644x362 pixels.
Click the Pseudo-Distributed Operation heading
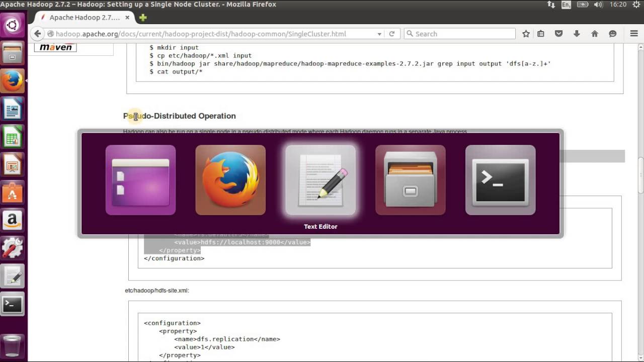180,116
